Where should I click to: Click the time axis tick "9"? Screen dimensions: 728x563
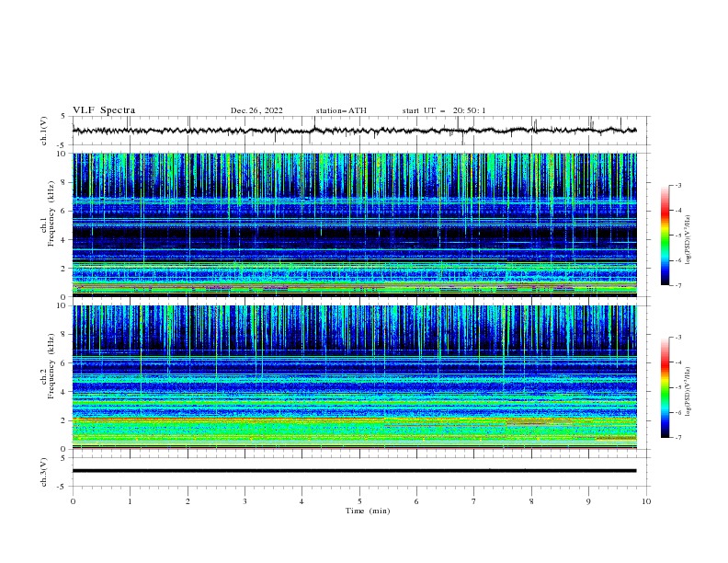[588, 501]
